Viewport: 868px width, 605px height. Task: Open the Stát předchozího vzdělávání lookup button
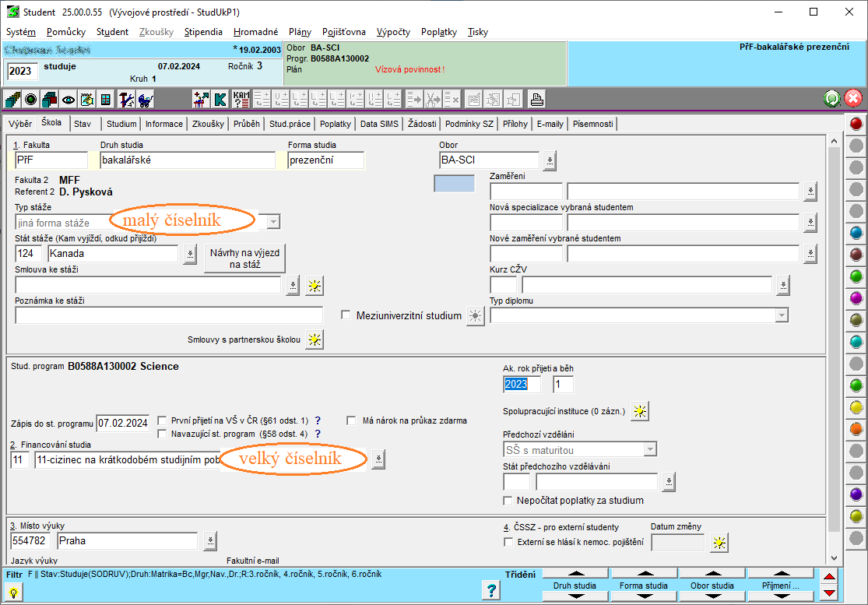pyautogui.click(x=669, y=482)
